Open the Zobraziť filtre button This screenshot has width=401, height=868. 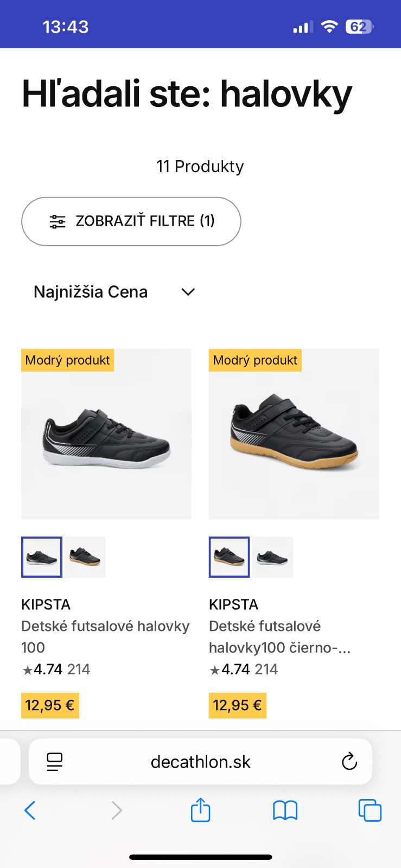pos(131,221)
